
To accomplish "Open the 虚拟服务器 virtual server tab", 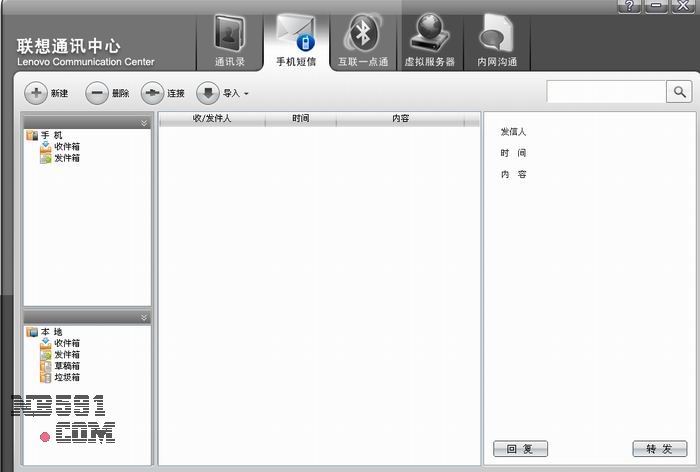I will 429,42.
